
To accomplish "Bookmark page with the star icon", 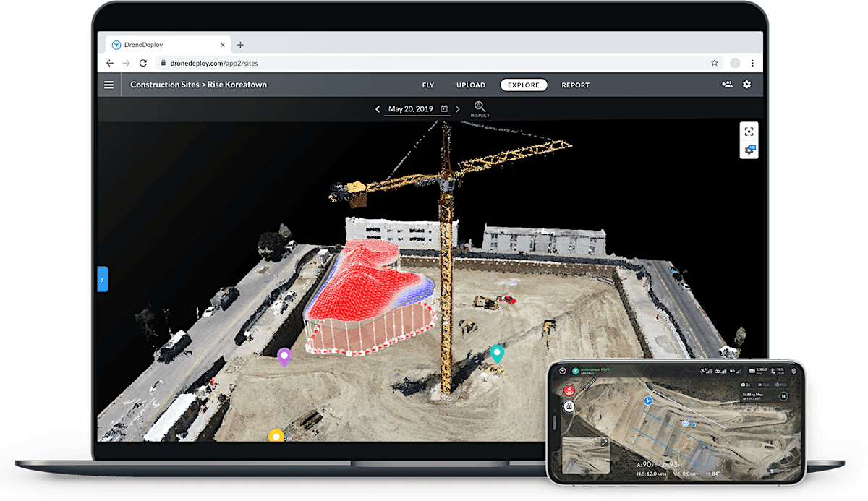I will [x=714, y=64].
